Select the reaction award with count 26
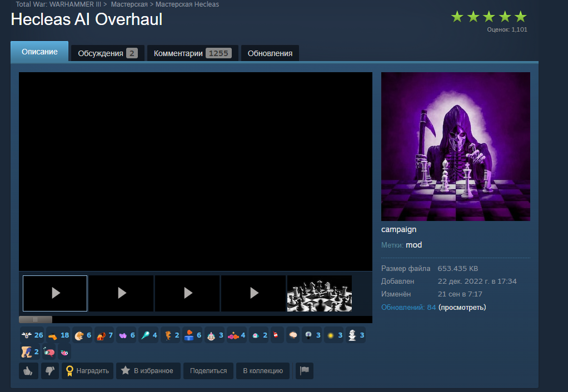The width and height of the screenshot is (568, 392). point(32,335)
